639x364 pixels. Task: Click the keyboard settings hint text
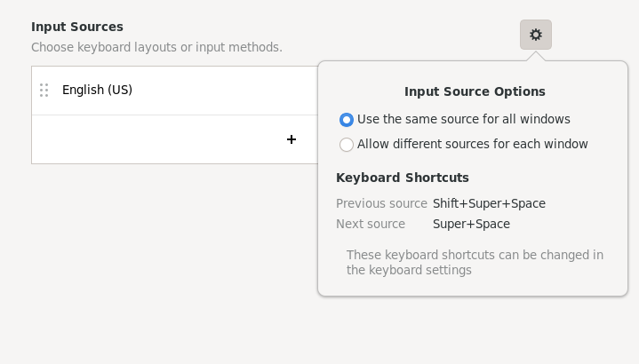click(475, 262)
